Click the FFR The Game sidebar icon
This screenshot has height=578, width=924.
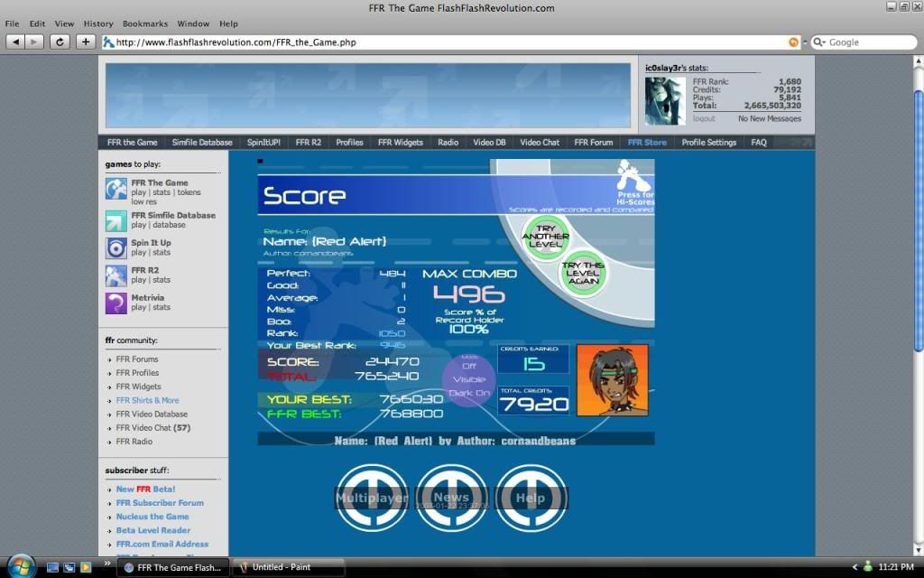click(115, 189)
